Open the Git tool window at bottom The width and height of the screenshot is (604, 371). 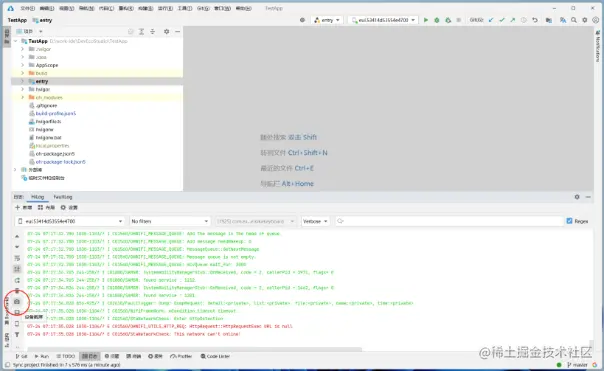coord(21,356)
